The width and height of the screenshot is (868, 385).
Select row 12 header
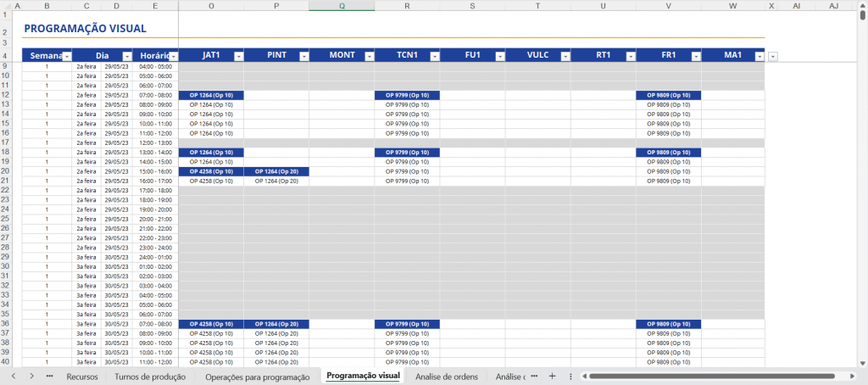[x=6, y=95]
